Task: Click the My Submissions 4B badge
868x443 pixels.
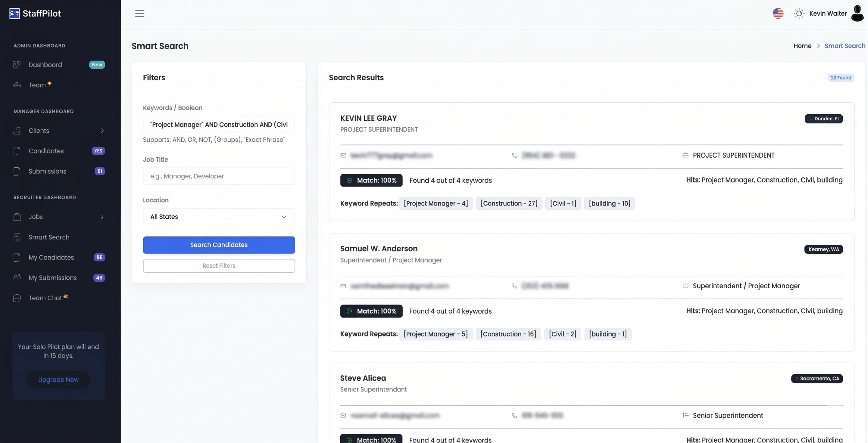Action: (99, 277)
